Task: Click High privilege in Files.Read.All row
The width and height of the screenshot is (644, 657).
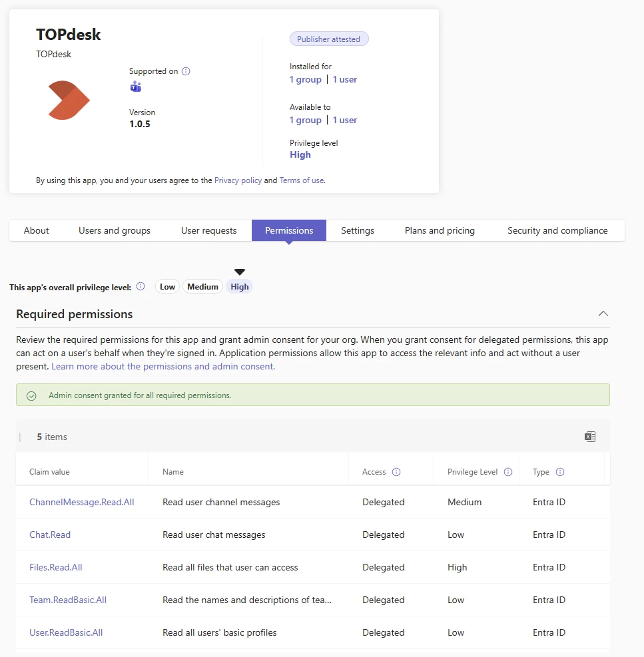Action: point(458,567)
